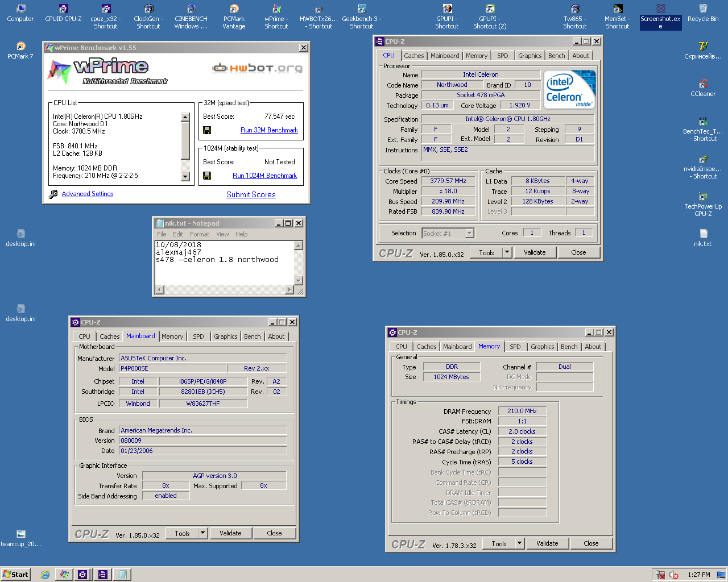Open the ClockGen shortcut icon

click(x=148, y=16)
